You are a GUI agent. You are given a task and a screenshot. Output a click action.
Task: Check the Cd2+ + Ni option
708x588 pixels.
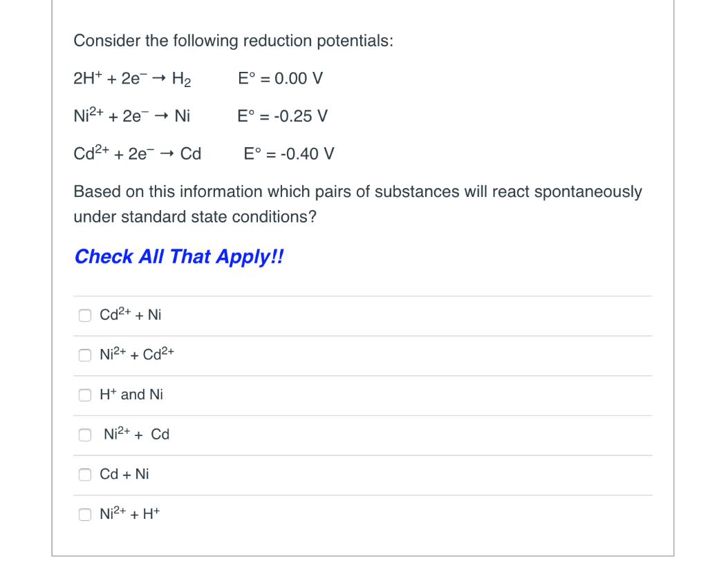click(84, 315)
